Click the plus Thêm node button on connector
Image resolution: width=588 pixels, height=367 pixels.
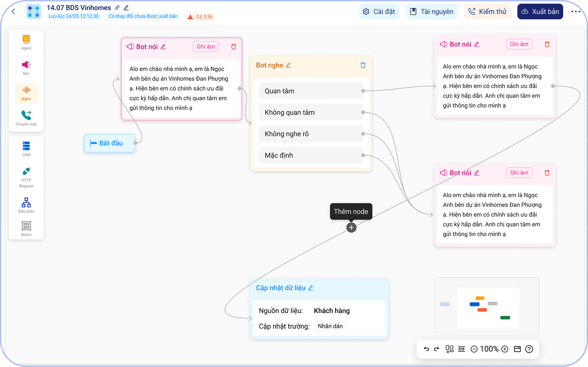tap(351, 228)
